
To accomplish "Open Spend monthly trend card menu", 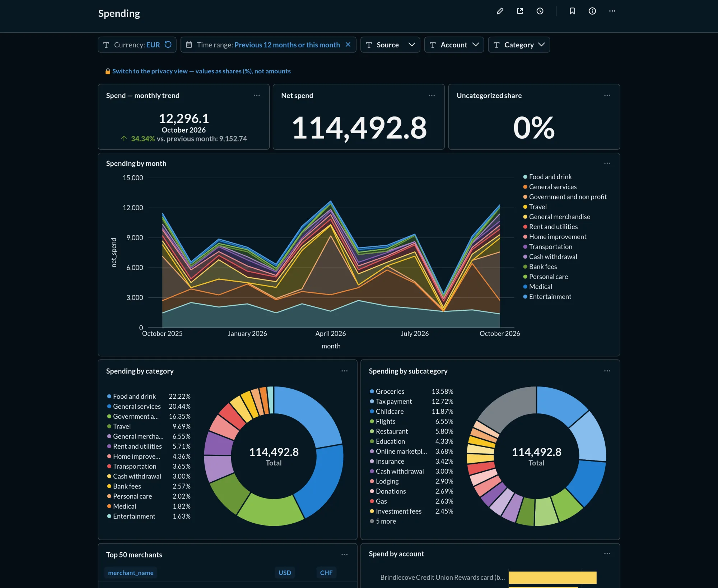I will 257,95.
